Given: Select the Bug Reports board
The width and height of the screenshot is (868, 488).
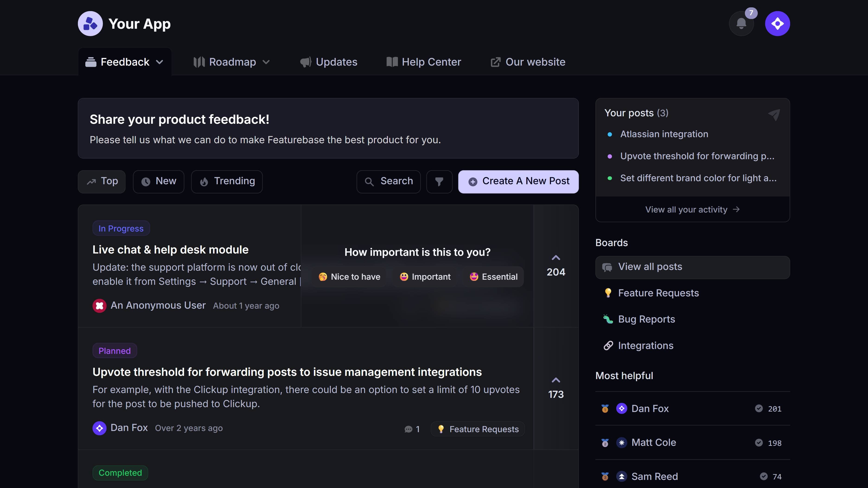Looking at the screenshot, I should pos(647,319).
